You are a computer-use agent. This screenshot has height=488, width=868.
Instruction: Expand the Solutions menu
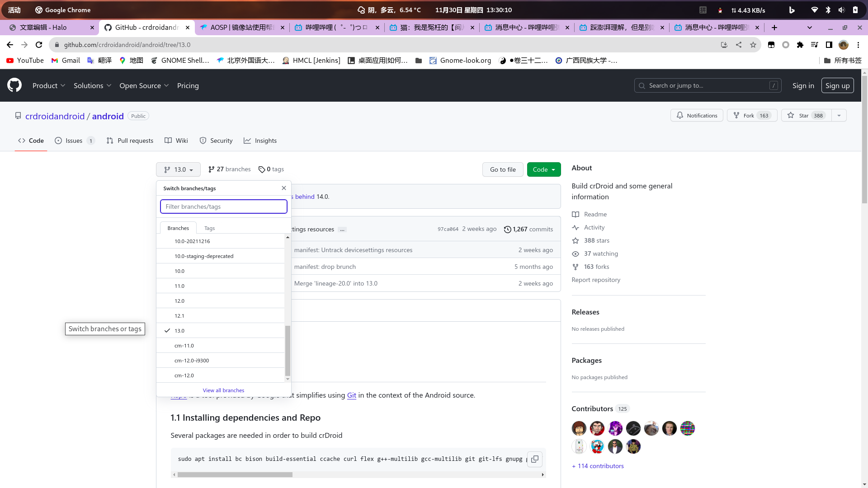coord(92,85)
